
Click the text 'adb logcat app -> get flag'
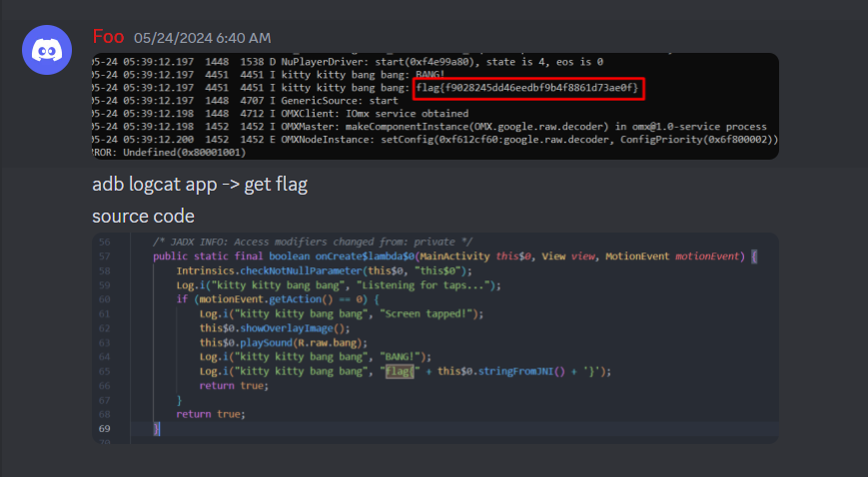pos(200,185)
